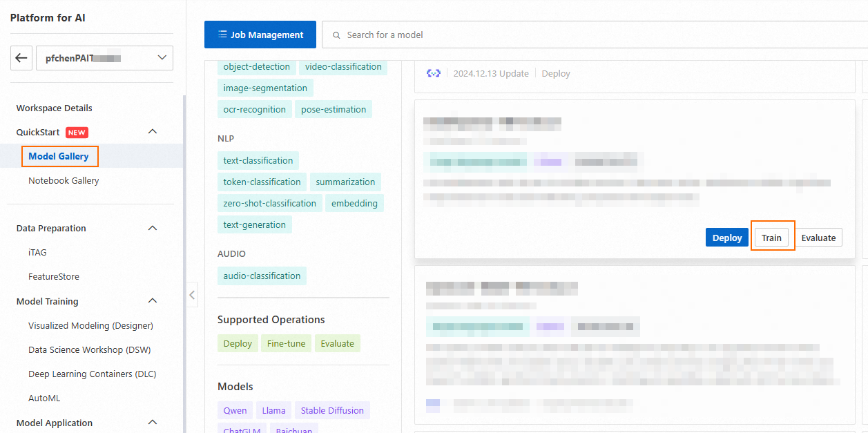868x433 pixels.
Task: Collapse the Model Training section
Action: click(x=153, y=301)
